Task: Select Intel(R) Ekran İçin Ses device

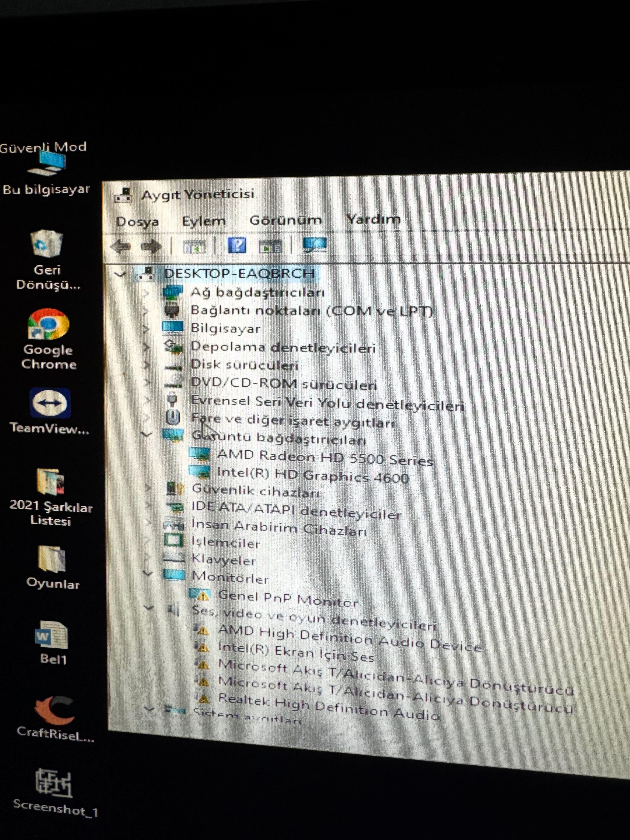Action: [x=296, y=652]
